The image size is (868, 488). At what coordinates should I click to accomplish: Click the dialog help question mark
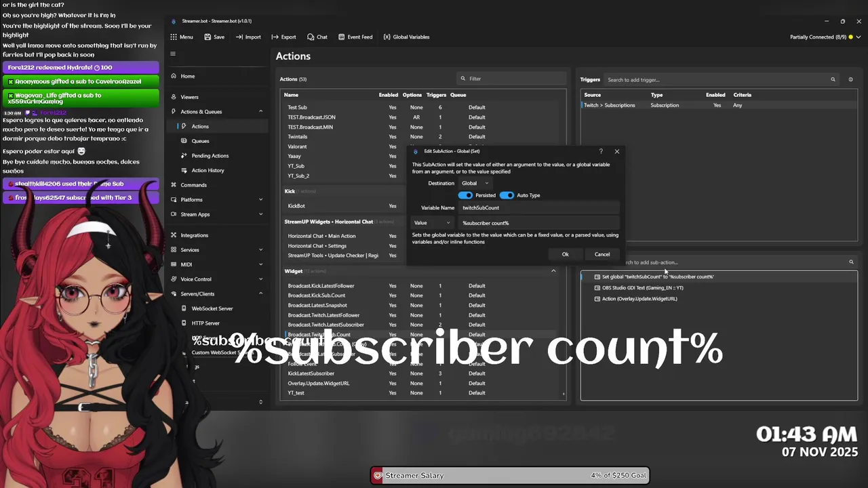[x=601, y=151]
